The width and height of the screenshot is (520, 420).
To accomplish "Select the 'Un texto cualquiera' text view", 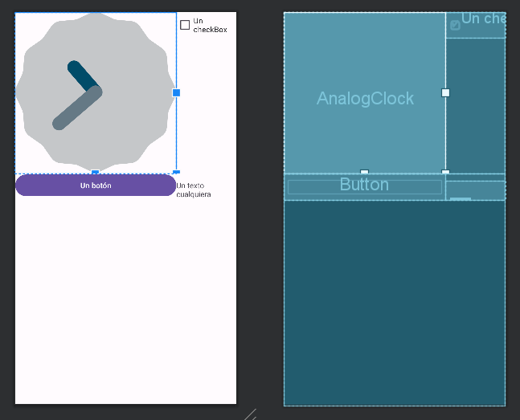I will pos(194,190).
